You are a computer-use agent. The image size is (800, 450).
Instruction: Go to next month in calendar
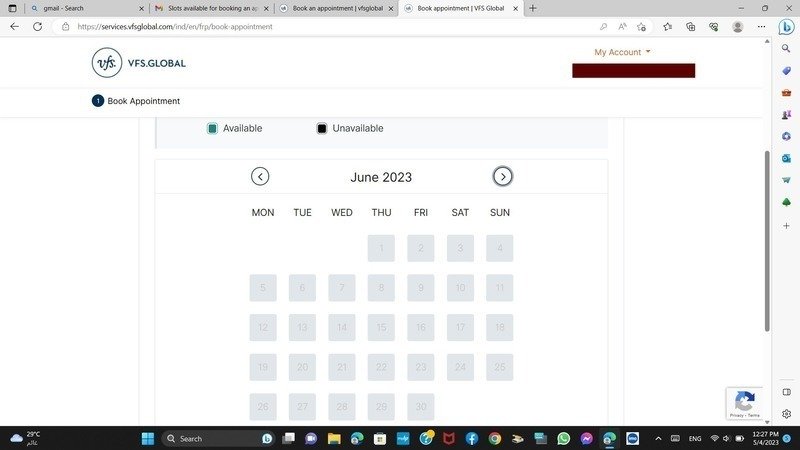tap(503, 177)
